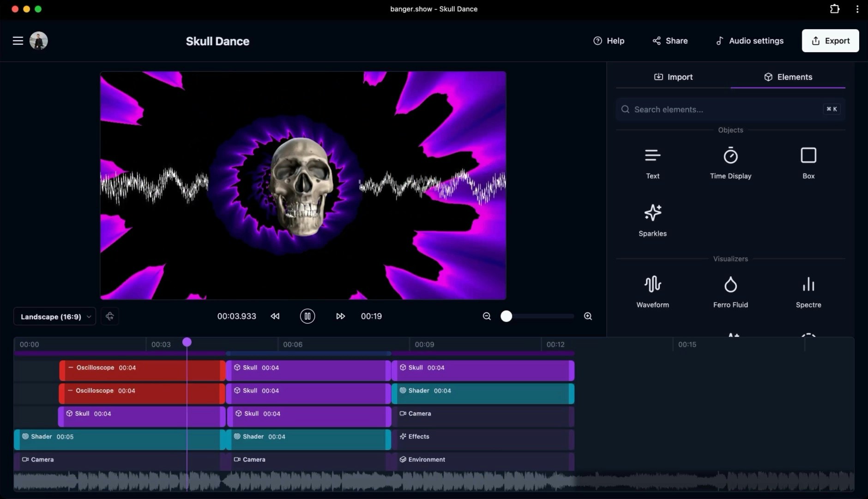The image size is (868, 499).
Task: Click the zoom in magnifier icon
Action: 588,316
